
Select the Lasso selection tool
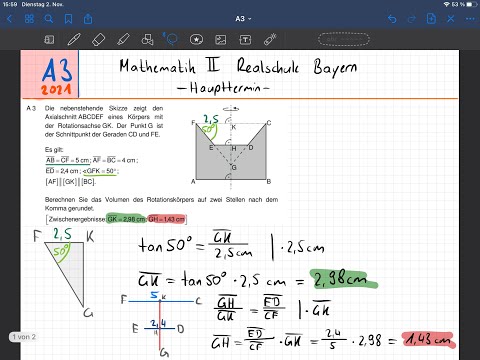pyautogui.click(x=172, y=39)
